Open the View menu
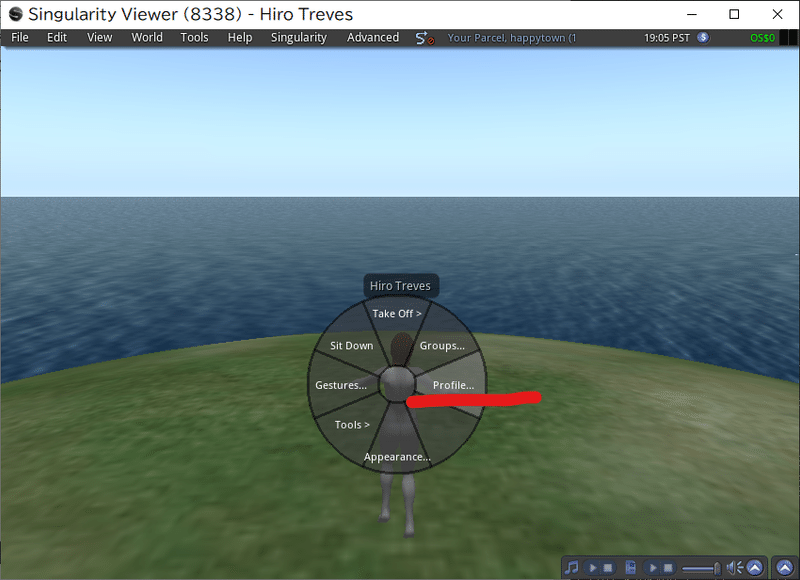800x580 pixels. tap(99, 38)
